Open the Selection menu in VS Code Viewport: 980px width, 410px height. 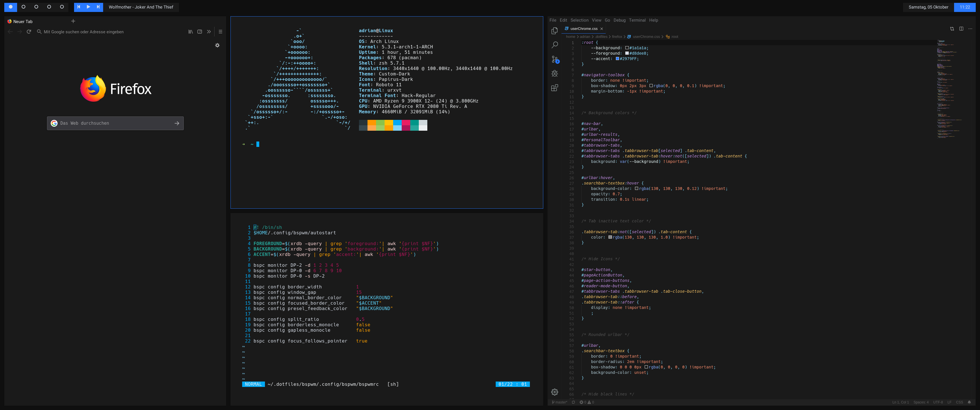pos(579,20)
